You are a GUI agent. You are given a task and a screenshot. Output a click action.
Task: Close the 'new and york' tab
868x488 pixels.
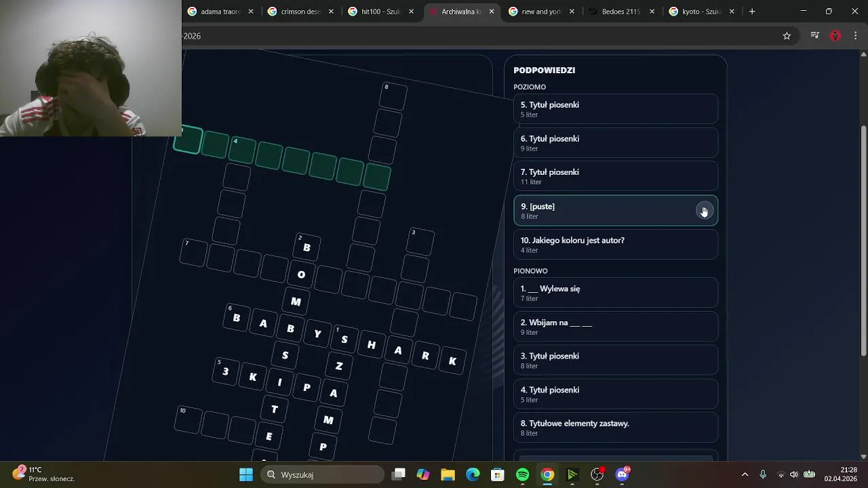coord(572,12)
